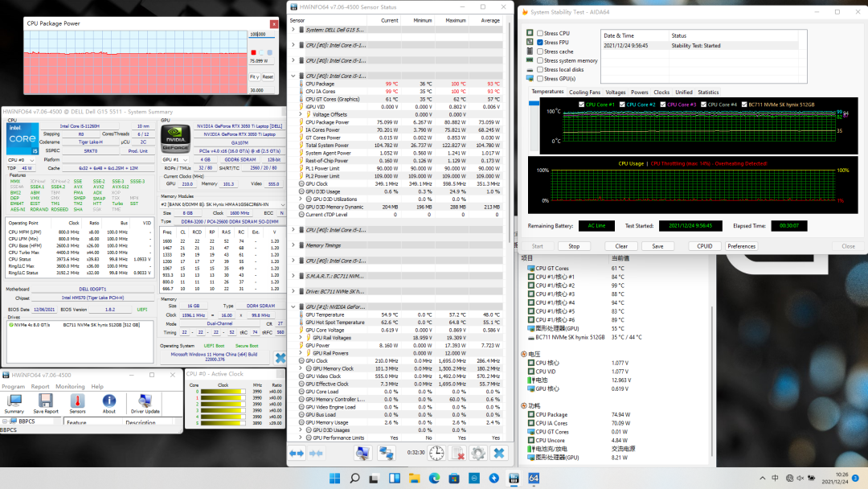Click Clear button in AIDA64
This screenshot has width=868, height=489.
point(621,246)
